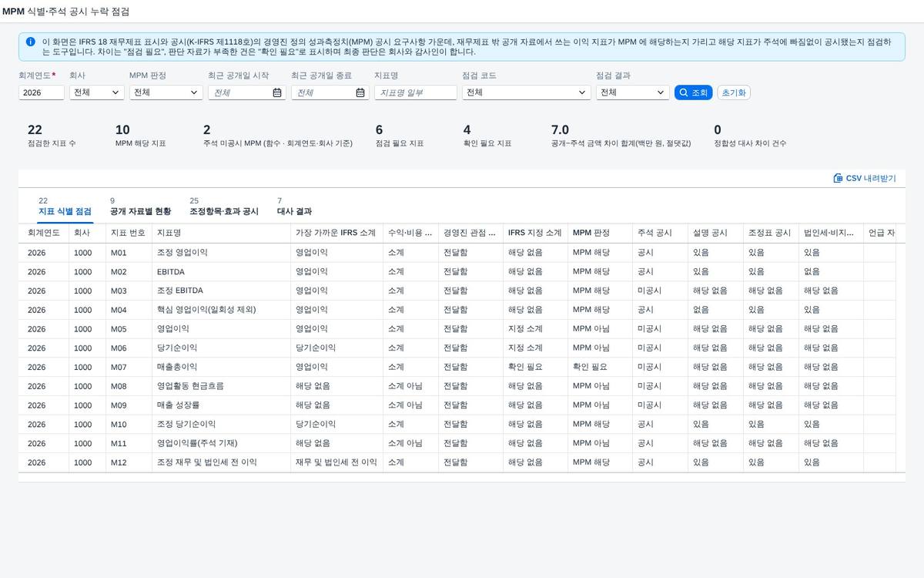This screenshot has height=578, width=924.
Task: Select the 매출총이익 cell
Action: 221,368
